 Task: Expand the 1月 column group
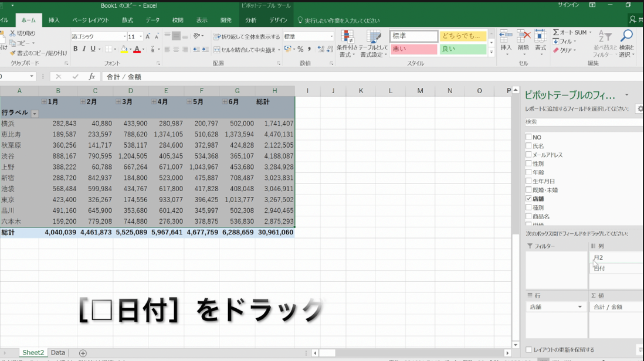tap(44, 102)
